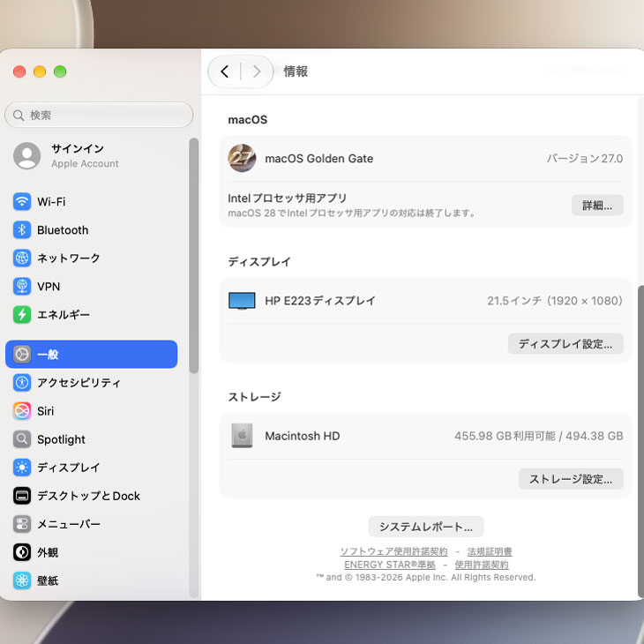Click the Intelプロセッサ用アプリ heading

click(287, 198)
